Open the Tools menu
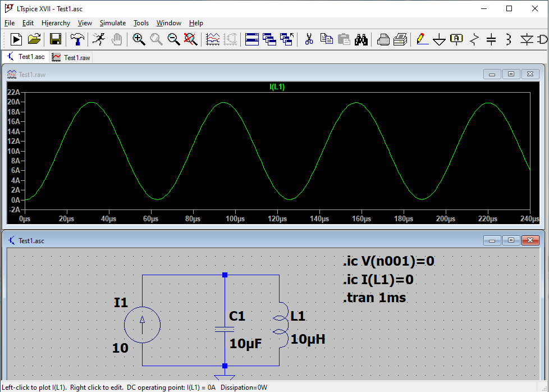This screenshot has width=549, height=392. pos(141,23)
